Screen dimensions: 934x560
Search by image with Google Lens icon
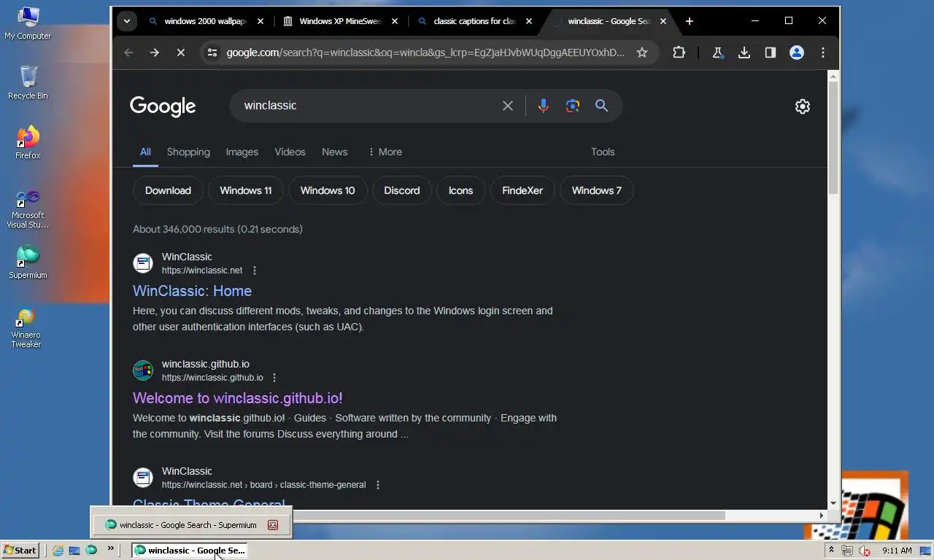(573, 106)
